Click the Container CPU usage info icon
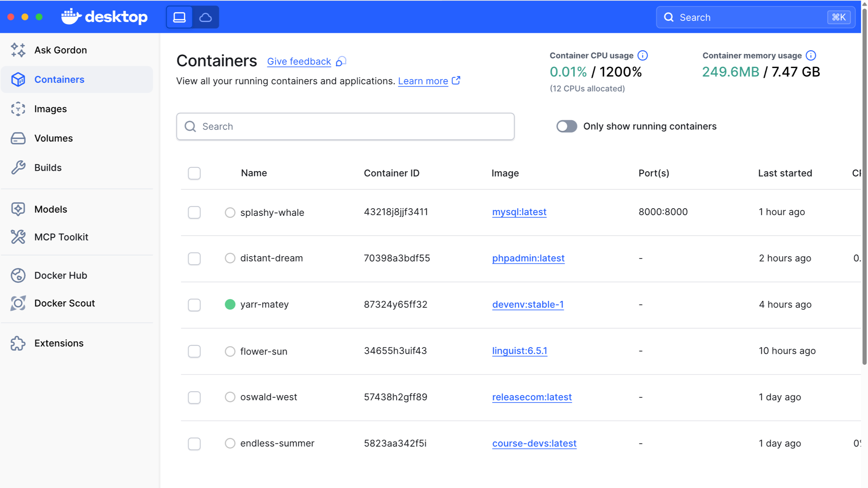 tap(643, 55)
